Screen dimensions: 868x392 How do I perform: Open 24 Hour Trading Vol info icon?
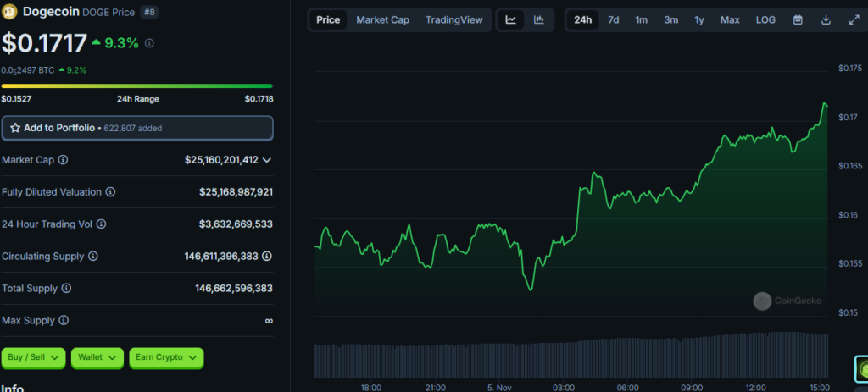point(102,224)
